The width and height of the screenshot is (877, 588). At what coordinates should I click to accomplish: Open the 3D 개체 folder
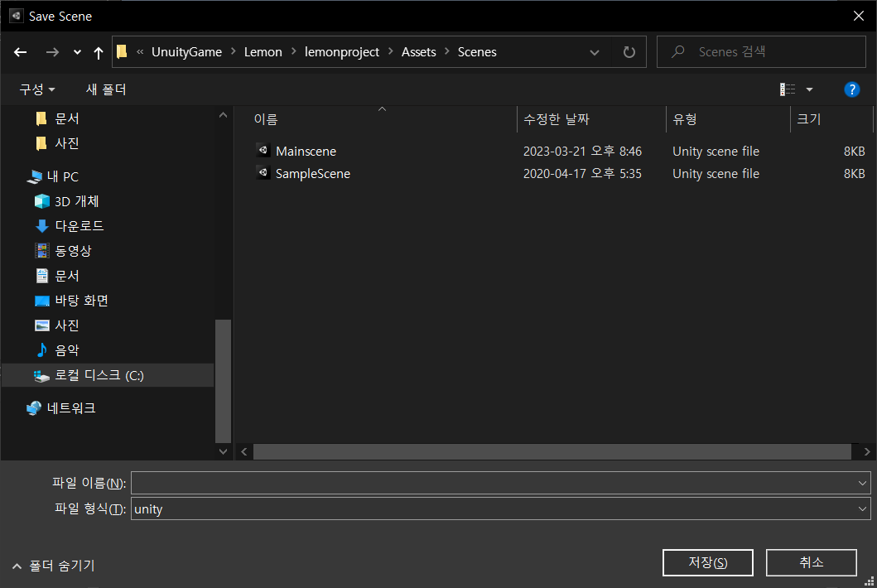click(76, 201)
